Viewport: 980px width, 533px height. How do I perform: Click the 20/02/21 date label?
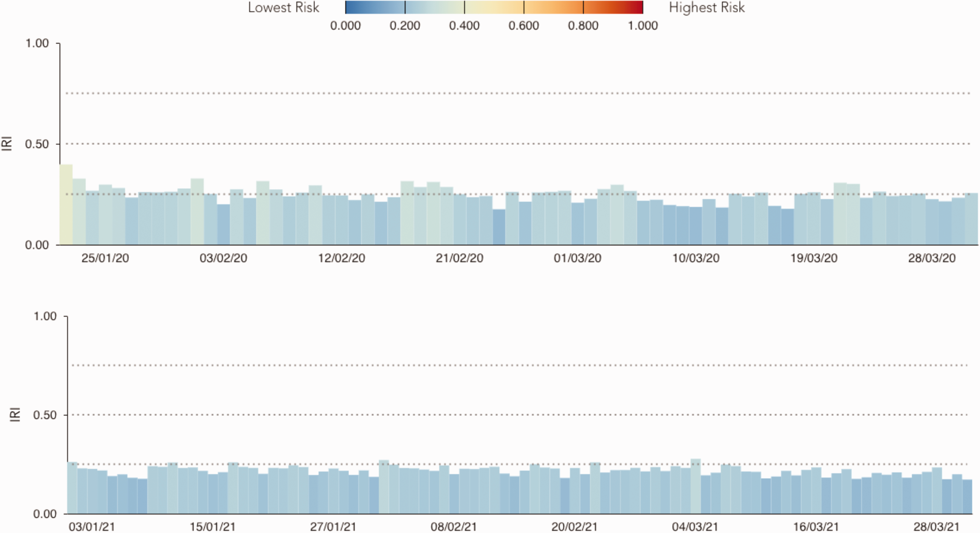(574, 527)
